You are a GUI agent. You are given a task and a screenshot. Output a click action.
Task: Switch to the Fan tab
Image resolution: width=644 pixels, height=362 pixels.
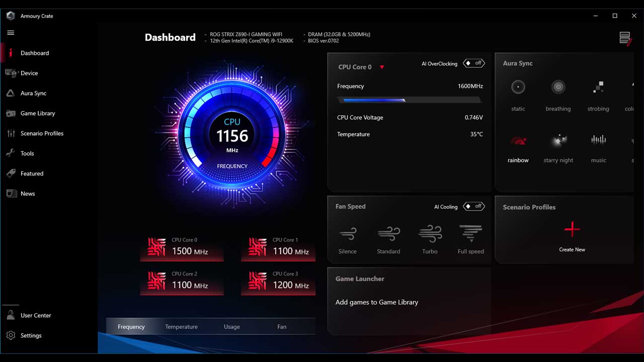coord(282,327)
